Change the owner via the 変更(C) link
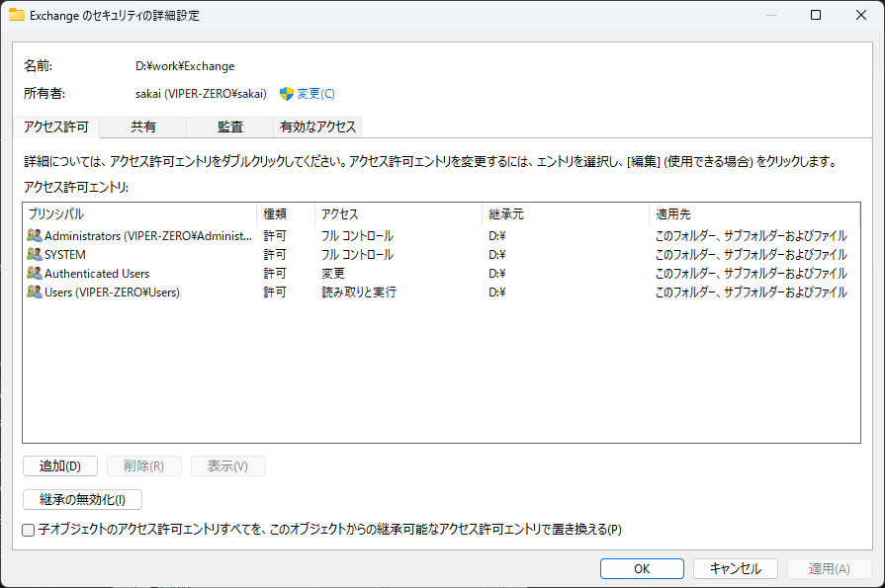 tap(316, 94)
